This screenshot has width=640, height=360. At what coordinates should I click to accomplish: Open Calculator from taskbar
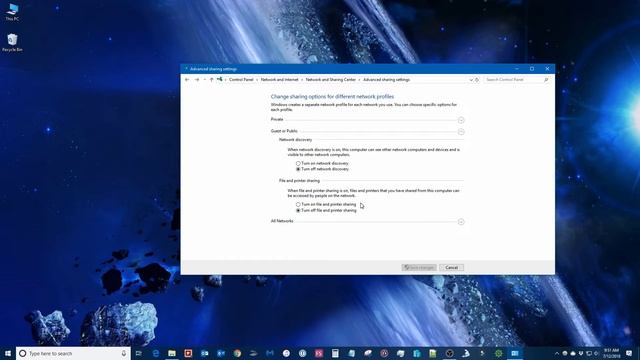[335, 353]
